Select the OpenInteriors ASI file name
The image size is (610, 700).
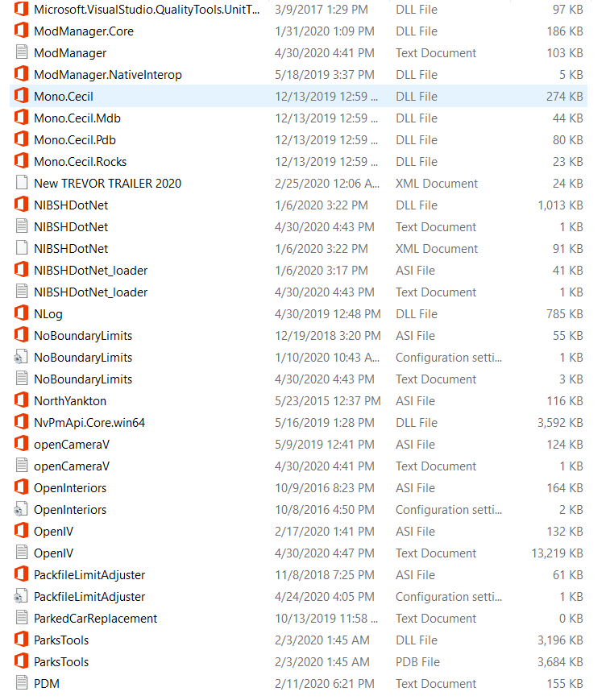tap(70, 488)
